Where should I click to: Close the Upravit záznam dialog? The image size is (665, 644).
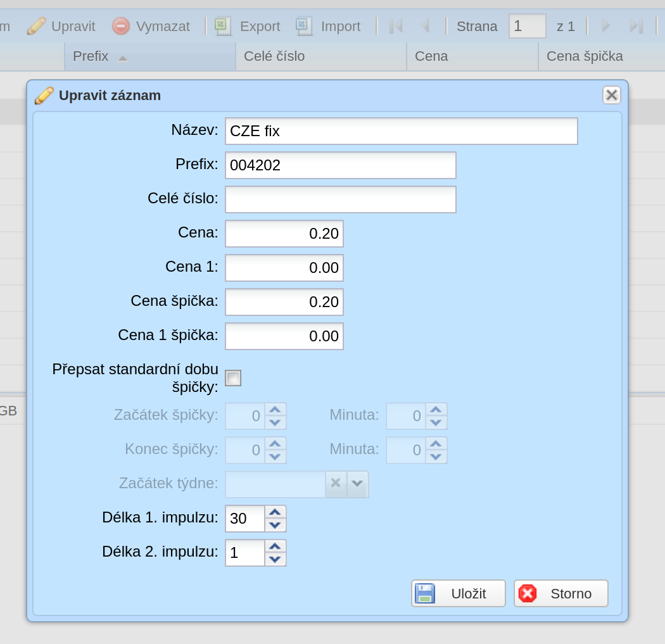tap(612, 95)
